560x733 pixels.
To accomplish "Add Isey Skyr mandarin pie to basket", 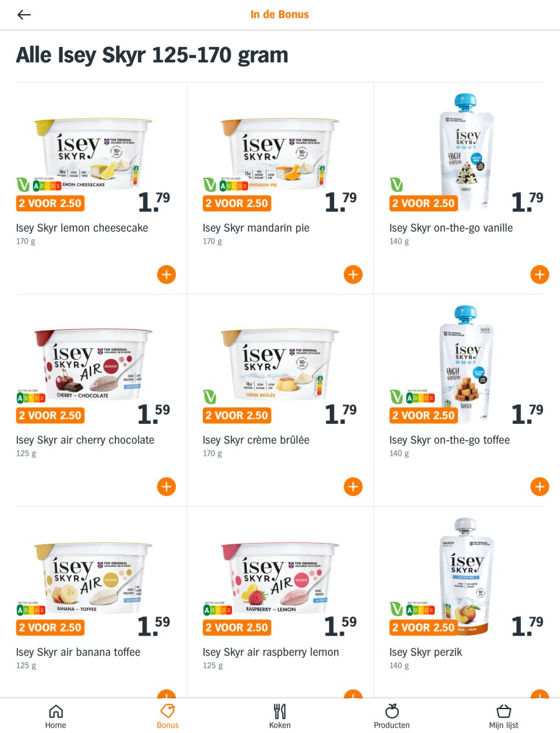I will pos(353,274).
